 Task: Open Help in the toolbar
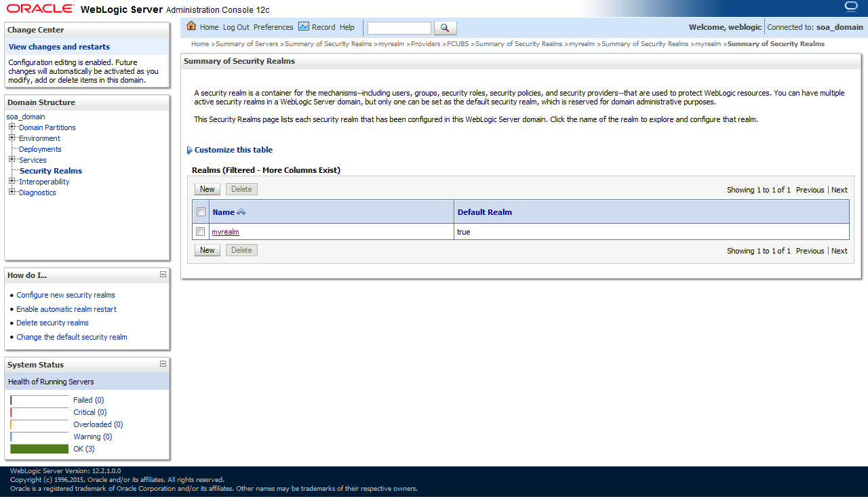pos(347,27)
